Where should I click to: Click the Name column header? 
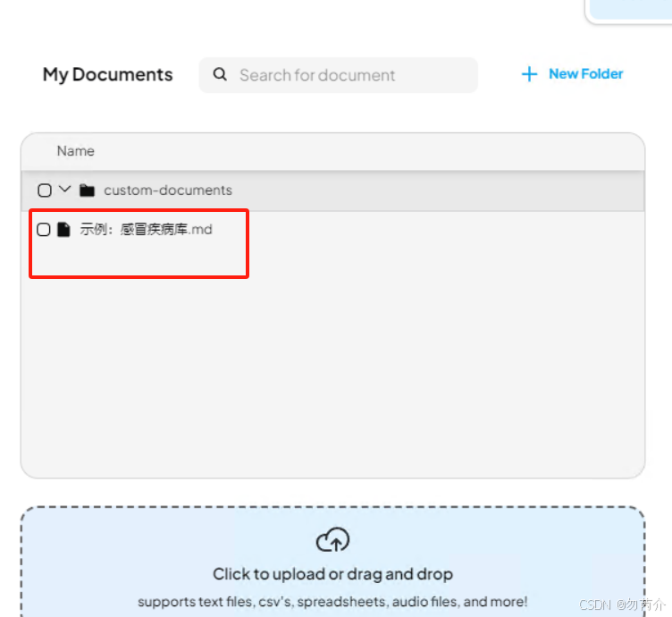coord(75,151)
